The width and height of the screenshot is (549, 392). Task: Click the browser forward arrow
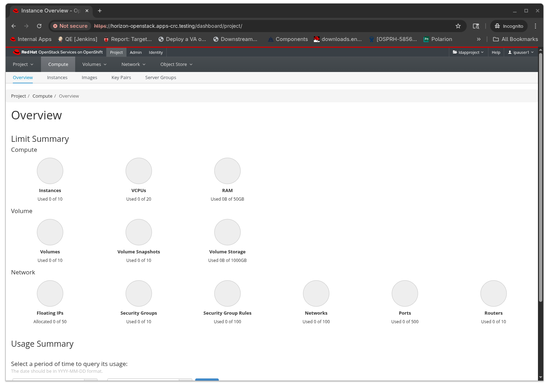(26, 26)
